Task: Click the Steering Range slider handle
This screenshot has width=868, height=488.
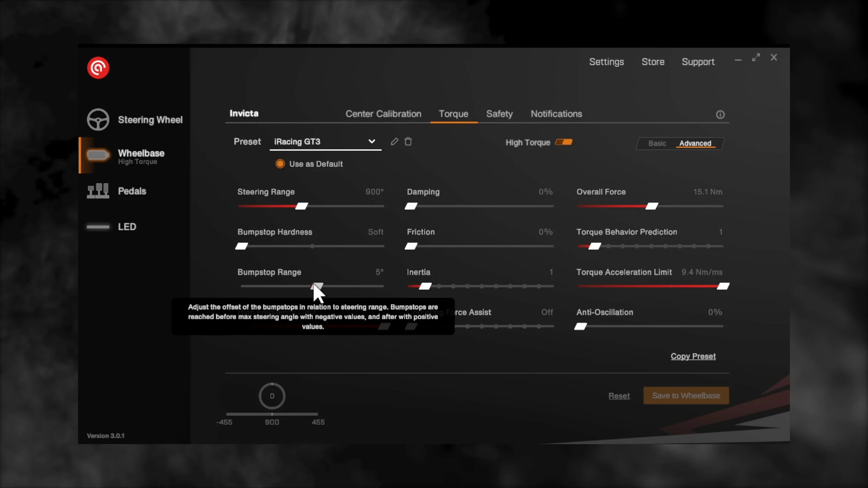Action: pos(301,206)
